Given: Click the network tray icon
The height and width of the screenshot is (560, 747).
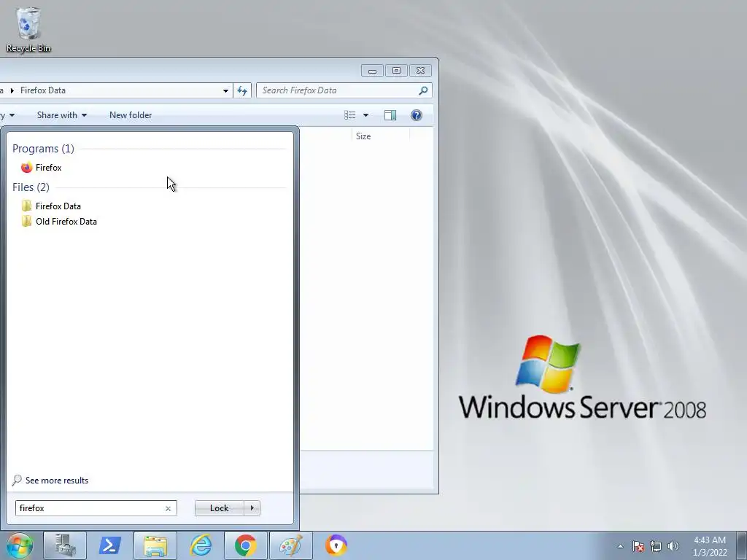Looking at the screenshot, I should [656, 546].
